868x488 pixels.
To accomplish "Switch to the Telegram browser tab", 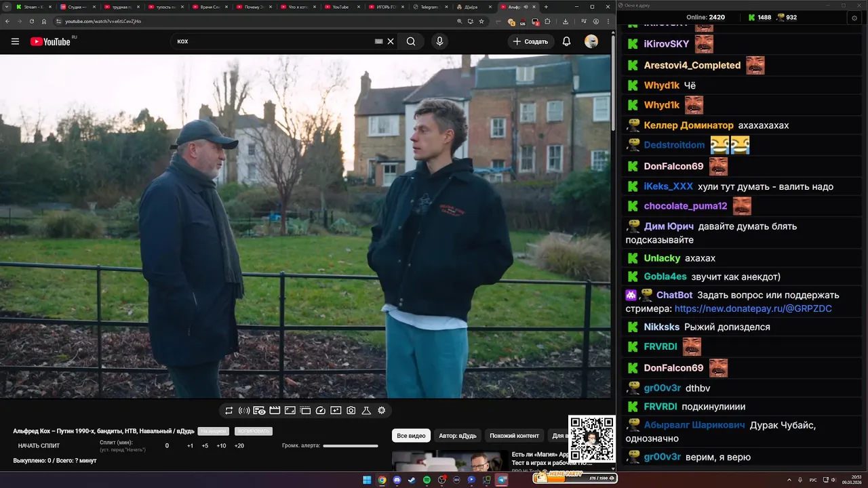I will [431, 7].
